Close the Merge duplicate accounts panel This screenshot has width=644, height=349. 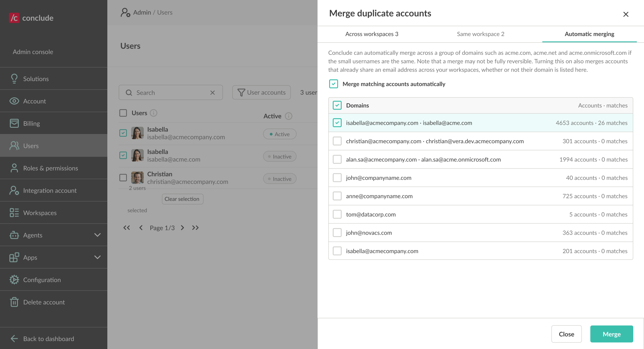tap(626, 14)
